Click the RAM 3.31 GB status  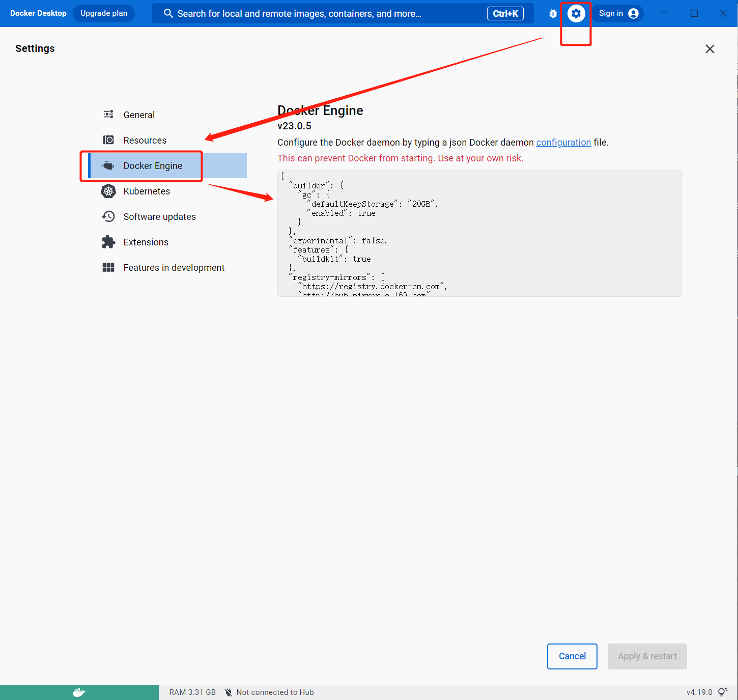point(192,692)
